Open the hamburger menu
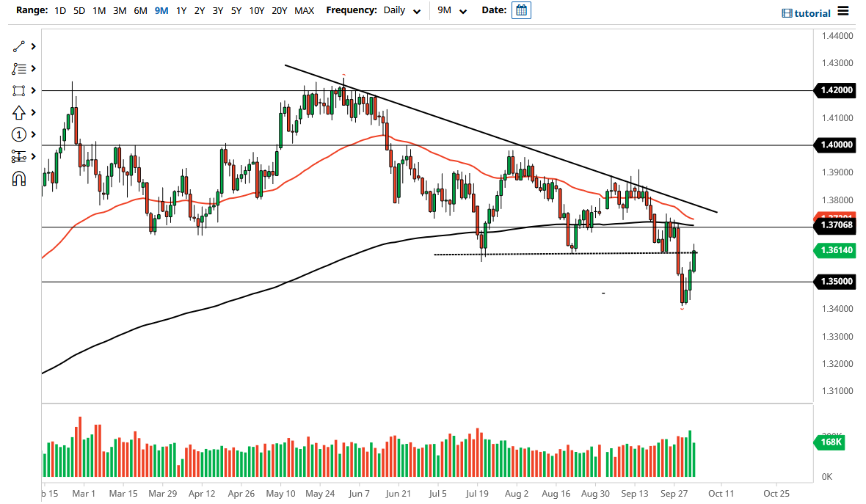866x504 pixels. [x=843, y=11]
